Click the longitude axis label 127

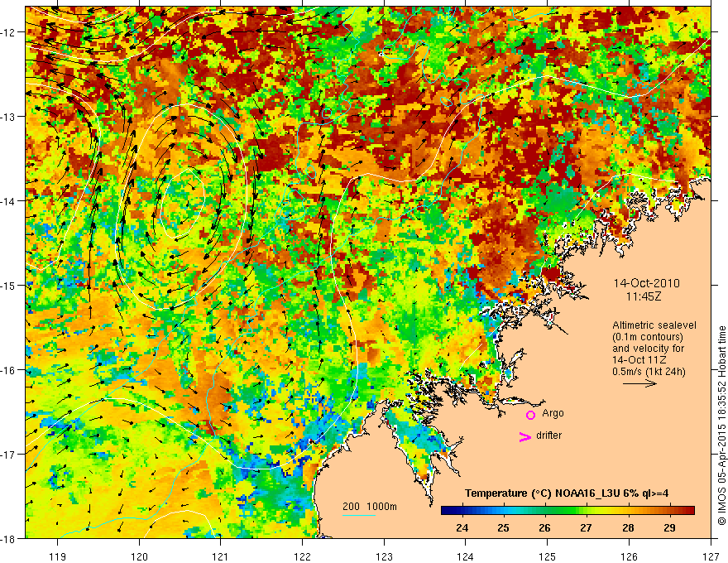point(711,556)
